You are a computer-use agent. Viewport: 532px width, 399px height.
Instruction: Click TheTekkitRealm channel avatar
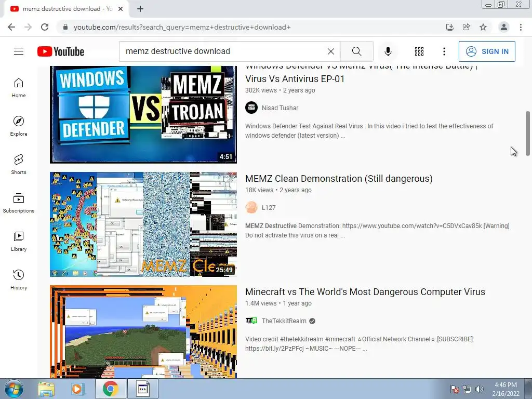tap(251, 321)
